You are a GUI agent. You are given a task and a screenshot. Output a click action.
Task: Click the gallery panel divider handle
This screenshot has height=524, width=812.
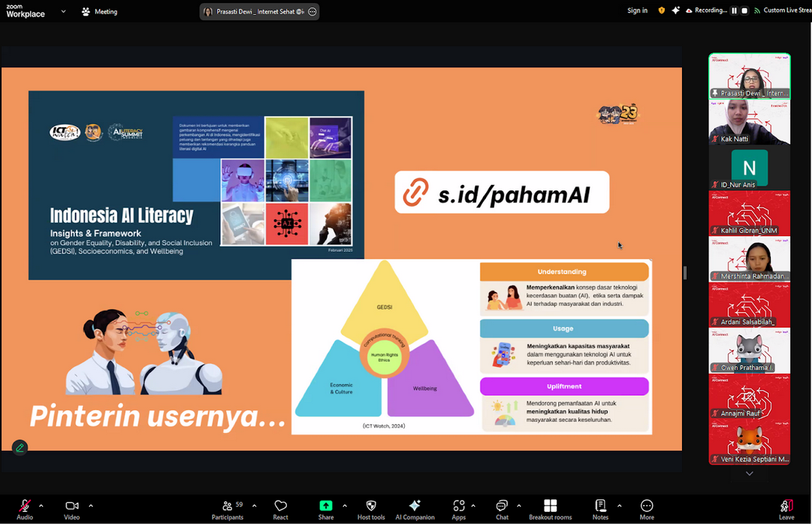(x=684, y=273)
